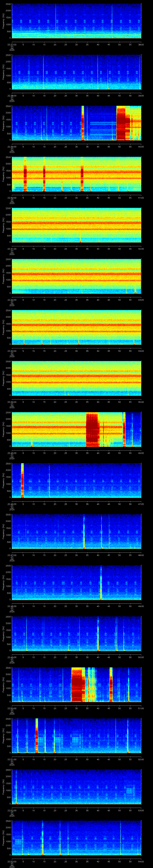Click the red block near second 37 in the 22:45:00 row
153x868 pixels.
click(x=93, y=430)
